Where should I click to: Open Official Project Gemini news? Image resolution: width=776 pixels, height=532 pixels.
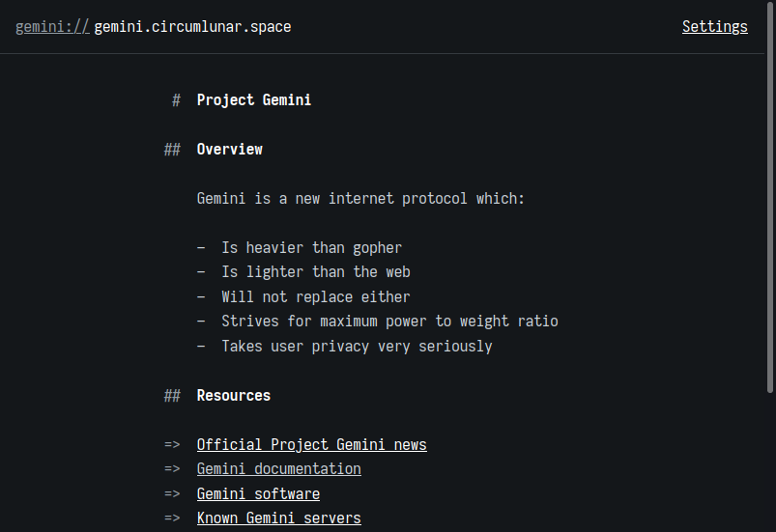312,444
